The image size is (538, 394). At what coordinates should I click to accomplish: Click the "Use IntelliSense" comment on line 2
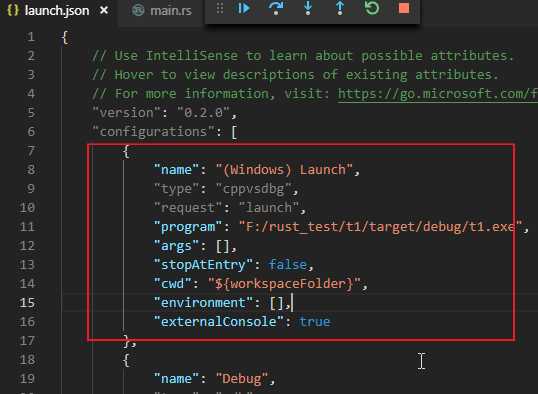coord(303,56)
